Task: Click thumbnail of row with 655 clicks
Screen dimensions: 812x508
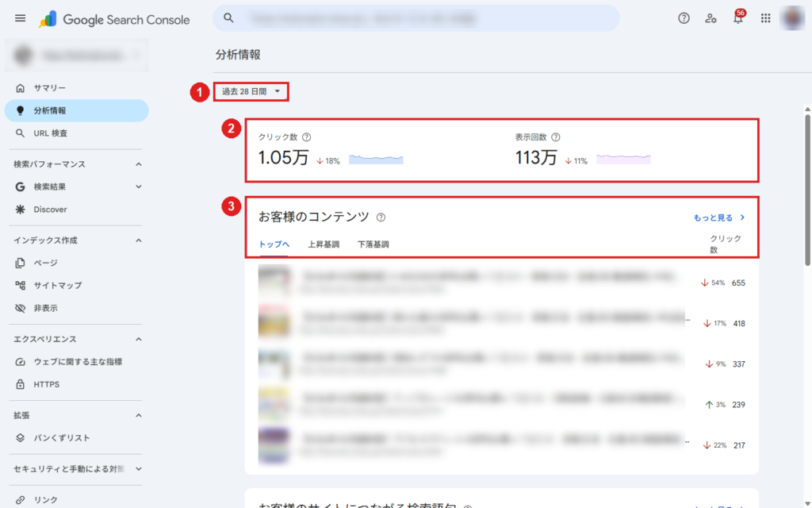Action: tap(274, 282)
